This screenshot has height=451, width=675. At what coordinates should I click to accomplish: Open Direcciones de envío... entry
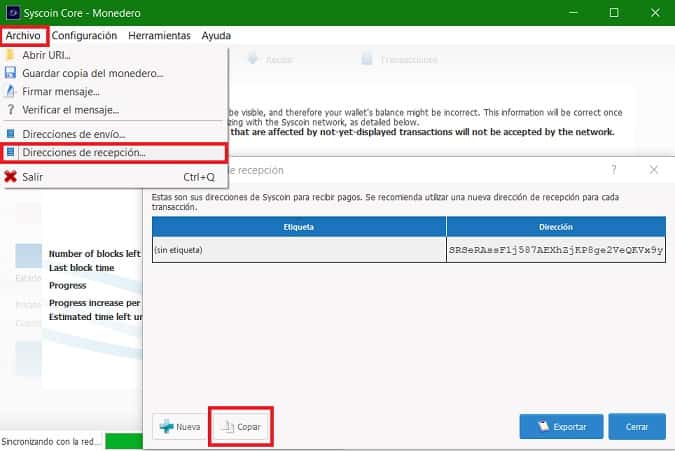(x=114, y=134)
